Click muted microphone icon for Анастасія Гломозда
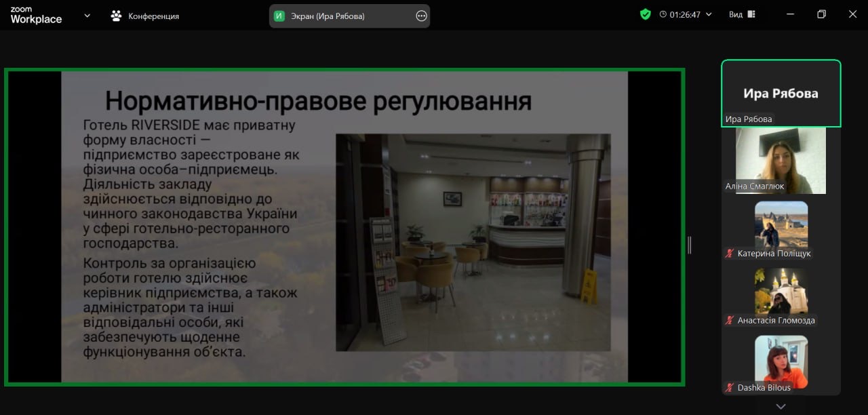Image resolution: width=868 pixels, height=415 pixels. pos(730,320)
